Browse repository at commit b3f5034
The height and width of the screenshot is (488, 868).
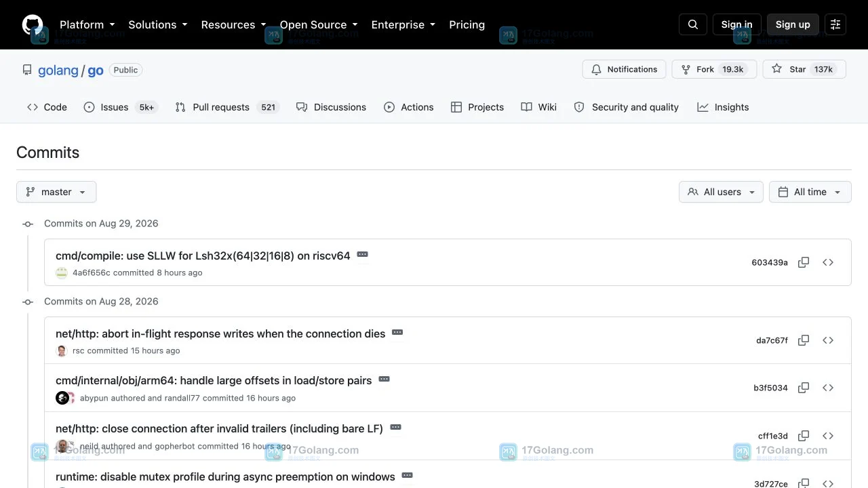tap(828, 388)
